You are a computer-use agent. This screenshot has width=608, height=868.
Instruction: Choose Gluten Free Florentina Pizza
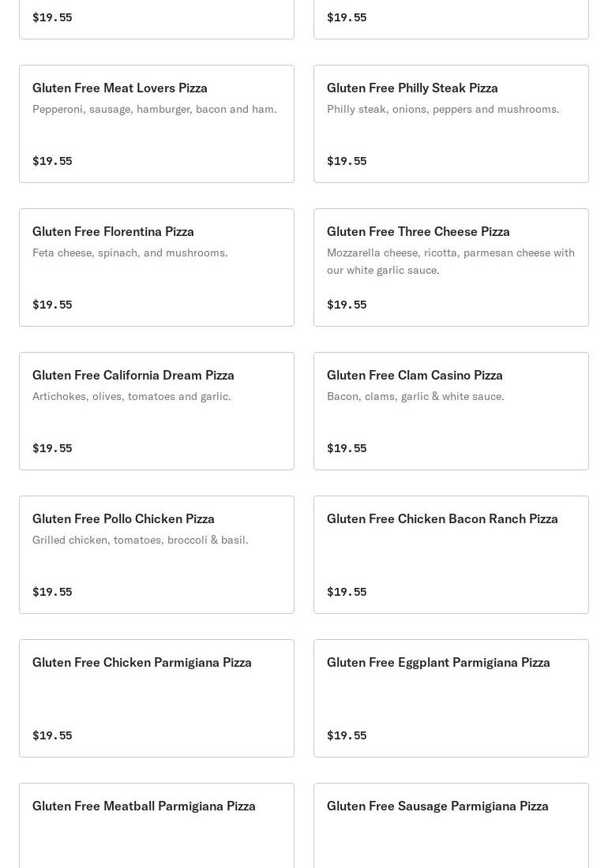click(x=156, y=268)
